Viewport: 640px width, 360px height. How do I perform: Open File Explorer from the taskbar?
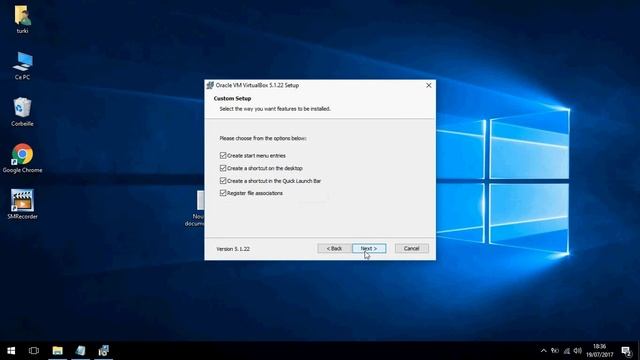coord(58,351)
